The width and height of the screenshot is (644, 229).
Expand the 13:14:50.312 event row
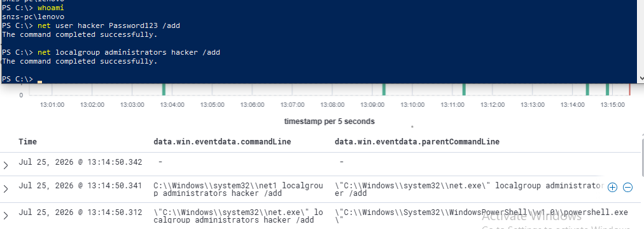pos(5,216)
